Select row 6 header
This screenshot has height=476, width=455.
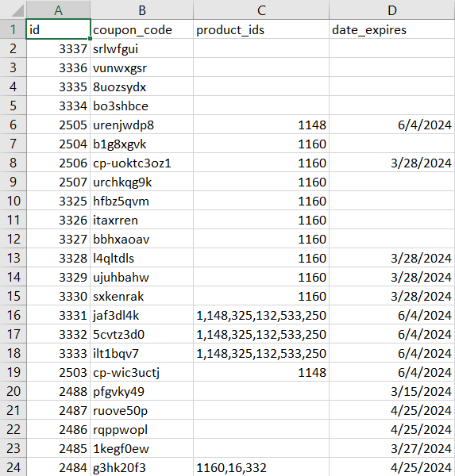coord(13,125)
